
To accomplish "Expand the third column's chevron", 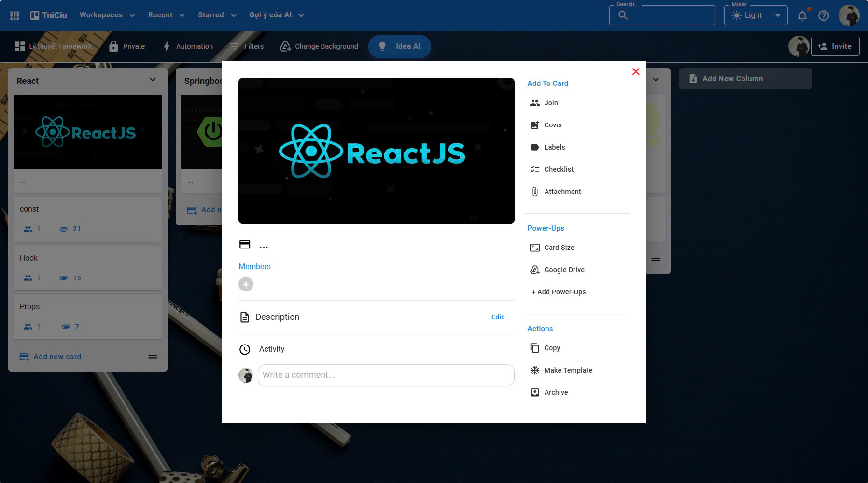I will click(x=656, y=79).
